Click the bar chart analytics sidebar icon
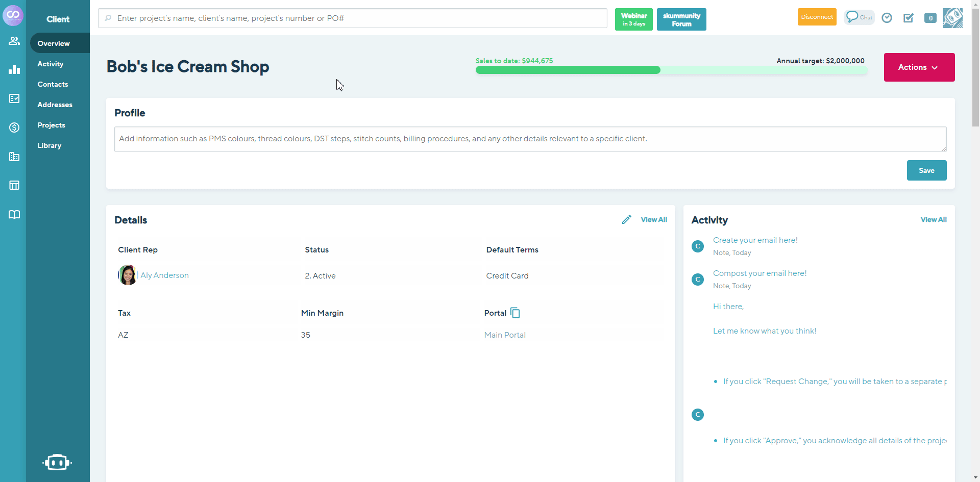The width and height of the screenshot is (980, 482). point(14,69)
